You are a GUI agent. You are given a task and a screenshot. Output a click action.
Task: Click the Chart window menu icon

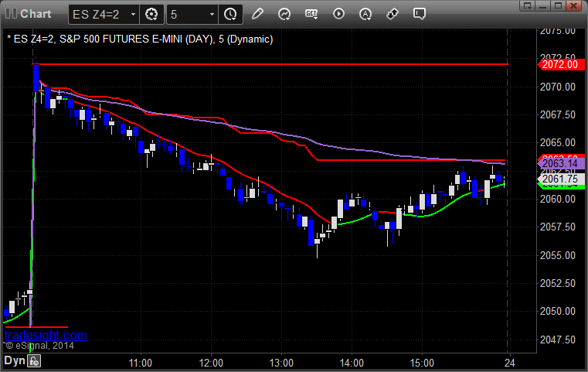12,14
